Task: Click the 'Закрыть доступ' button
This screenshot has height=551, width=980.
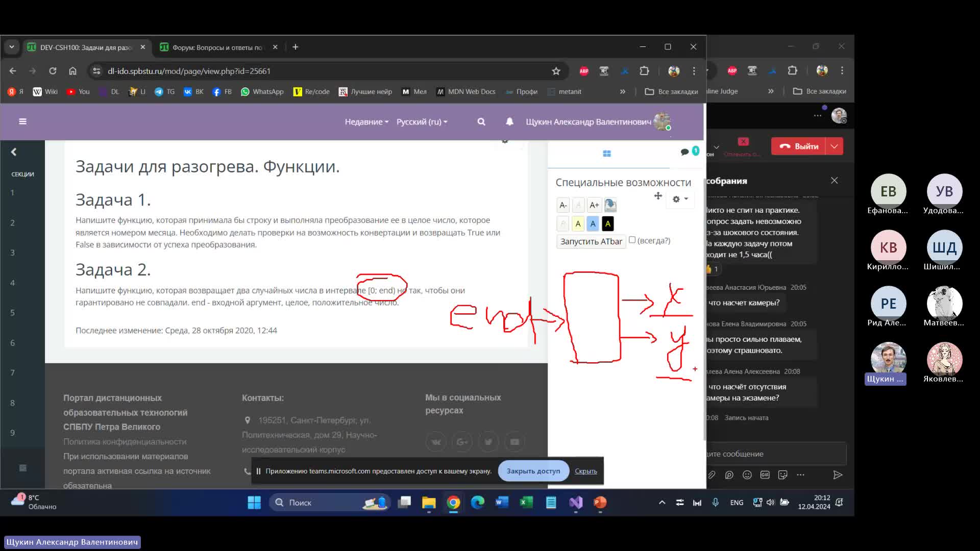Action: pos(533,471)
